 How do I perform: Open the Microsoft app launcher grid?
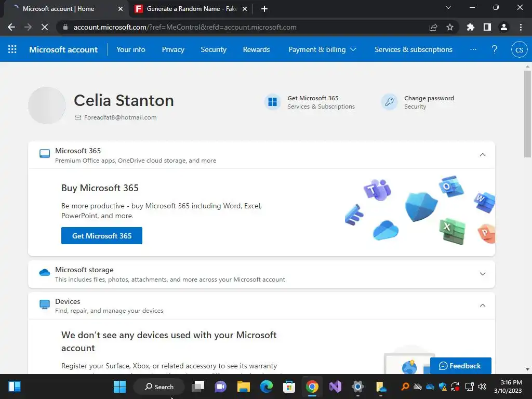tap(12, 49)
